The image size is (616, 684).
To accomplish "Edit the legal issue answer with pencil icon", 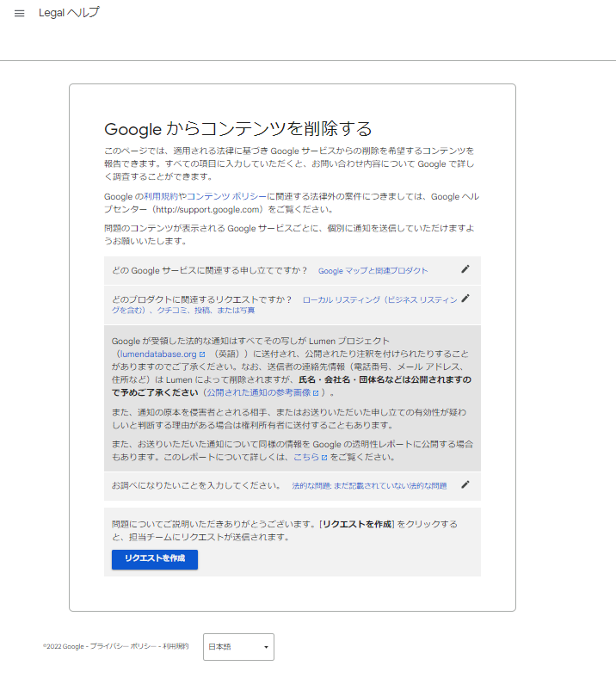I will coord(465,484).
